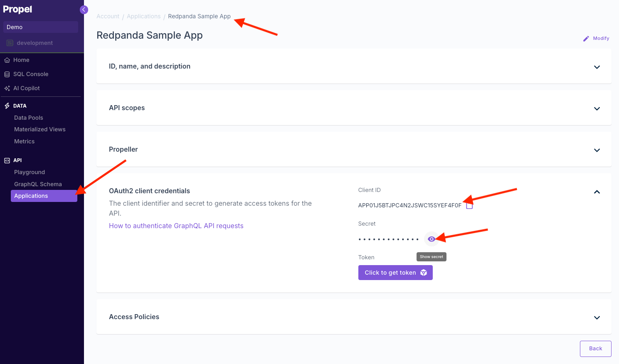This screenshot has width=619, height=364.
Task: Expand the API scopes section
Action: point(597,108)
